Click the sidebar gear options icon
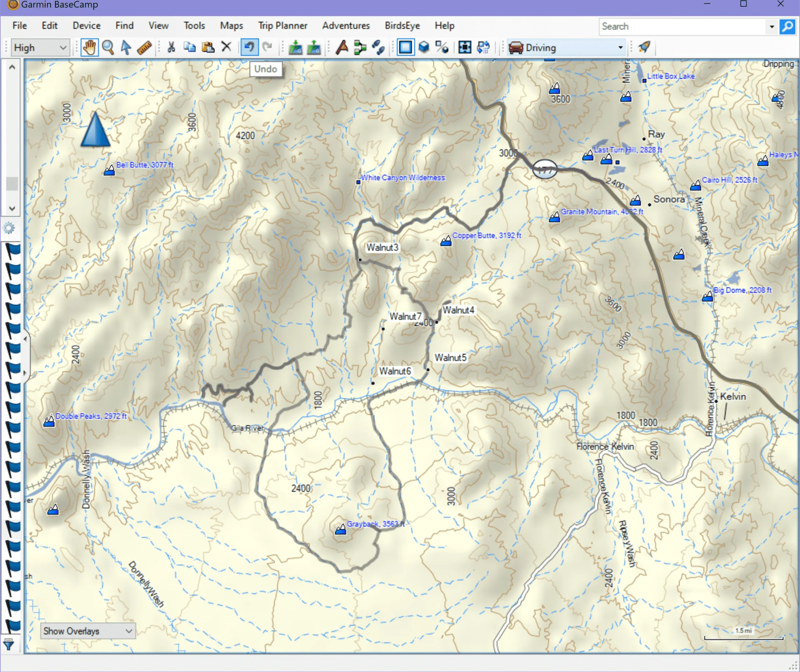Screen dimensions: 800x672 [x=9, y=228]
